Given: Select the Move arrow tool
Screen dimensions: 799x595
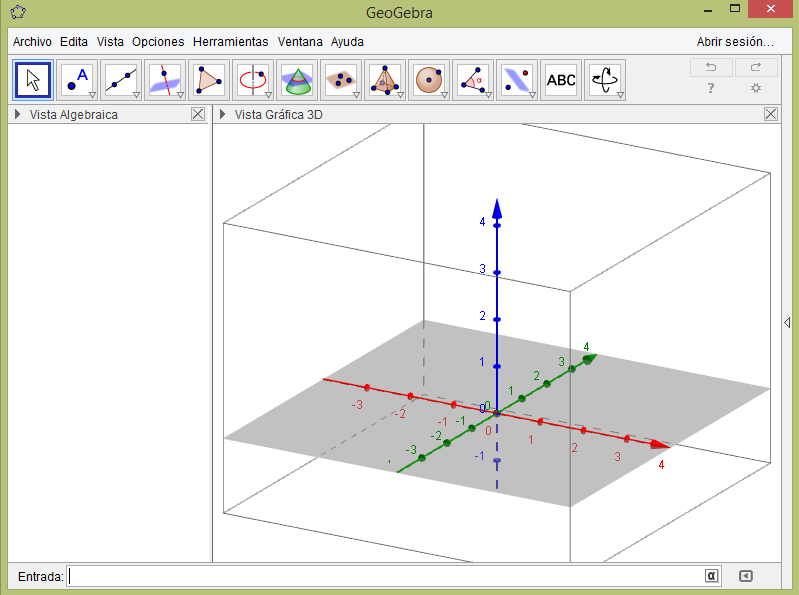Looking at the screenshot, I should (x=33, y=79).
